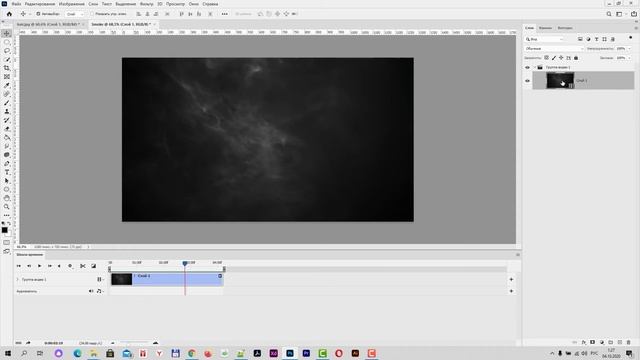Image resolution: width=640 pixels, height=360 pixels.
Task: Open the filmstrip video track dropdown
Action: click(100, 280)
